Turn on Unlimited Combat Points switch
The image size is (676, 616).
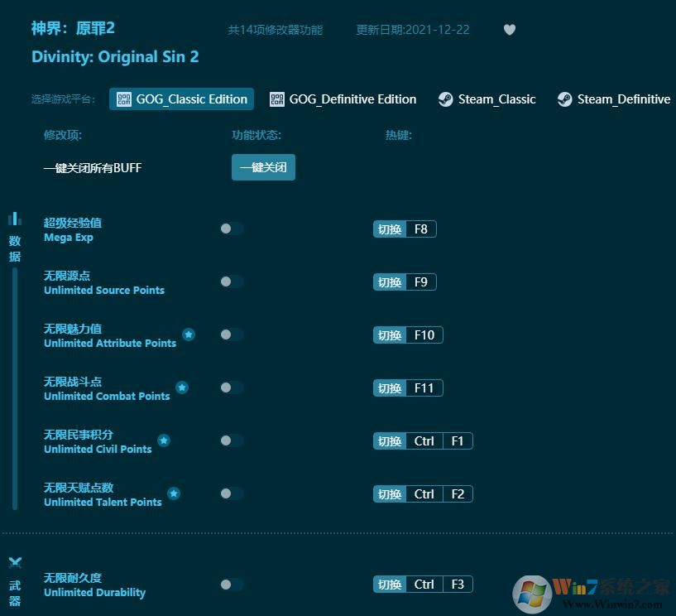coord(232,387)
